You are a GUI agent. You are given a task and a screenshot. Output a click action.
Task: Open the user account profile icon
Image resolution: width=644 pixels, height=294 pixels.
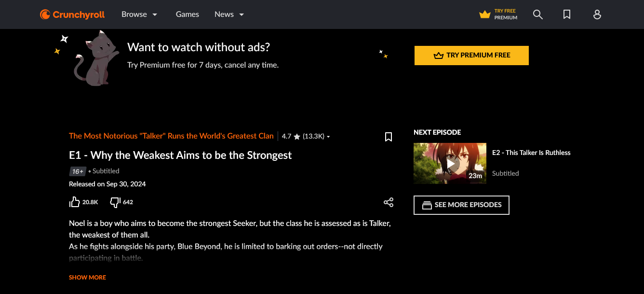click(x=597, y=14)
